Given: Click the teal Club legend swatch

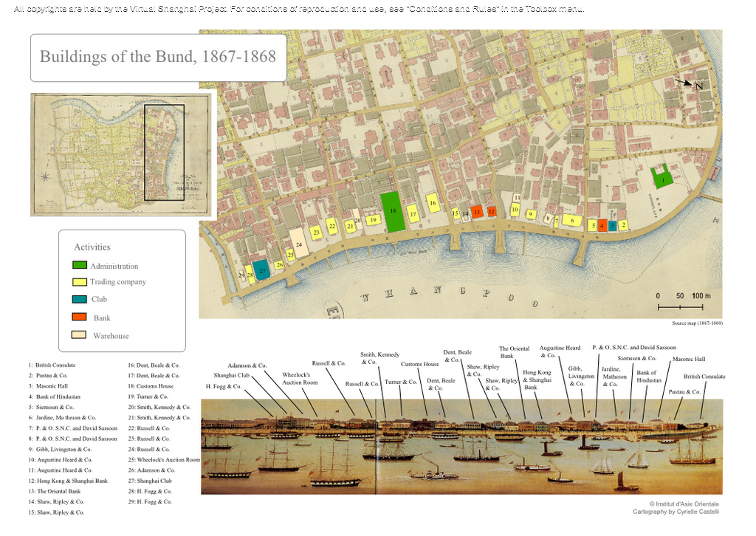Looking at the screenshot, I should [80, 299].
